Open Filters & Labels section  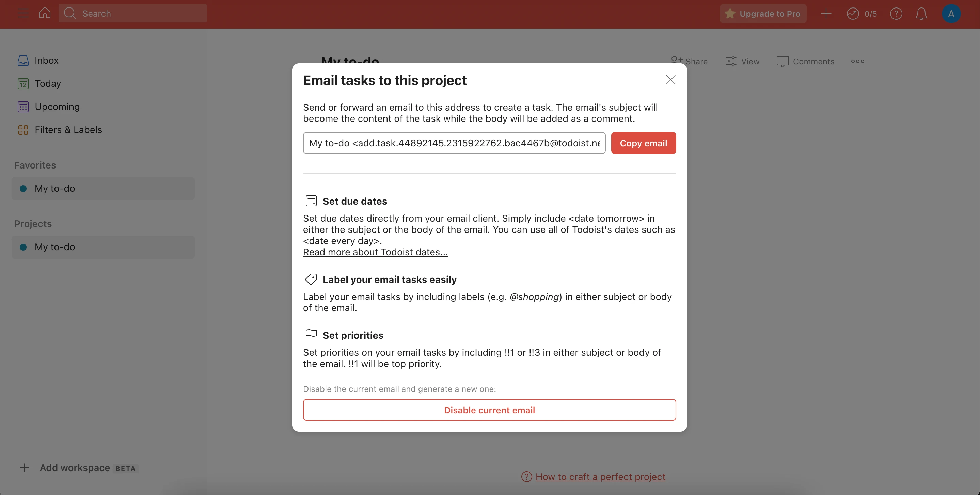coord(68,130)
